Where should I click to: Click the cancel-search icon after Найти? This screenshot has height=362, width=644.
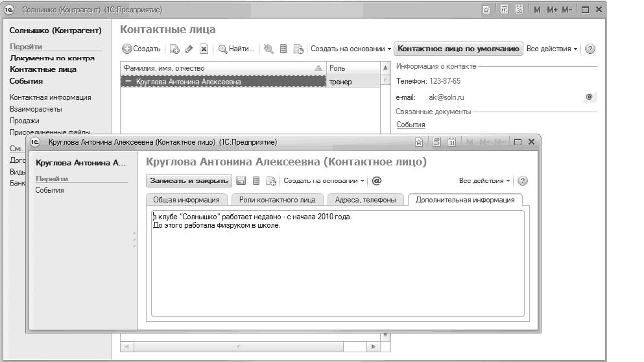coord(268,49)
